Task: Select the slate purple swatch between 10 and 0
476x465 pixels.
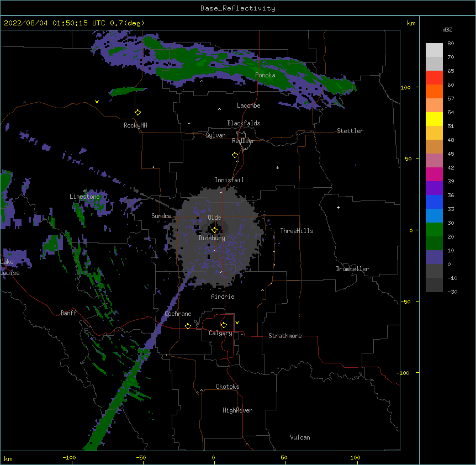Action: (434, 257)
